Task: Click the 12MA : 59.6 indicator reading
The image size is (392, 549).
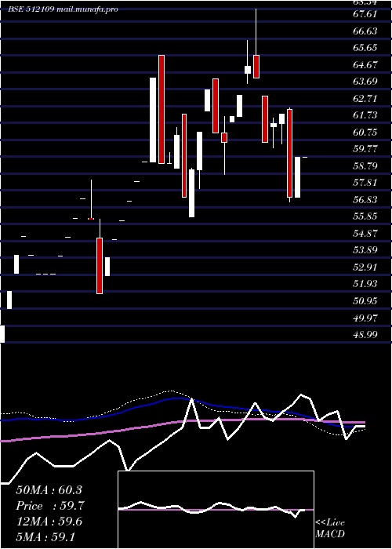Action: [49, 522]
